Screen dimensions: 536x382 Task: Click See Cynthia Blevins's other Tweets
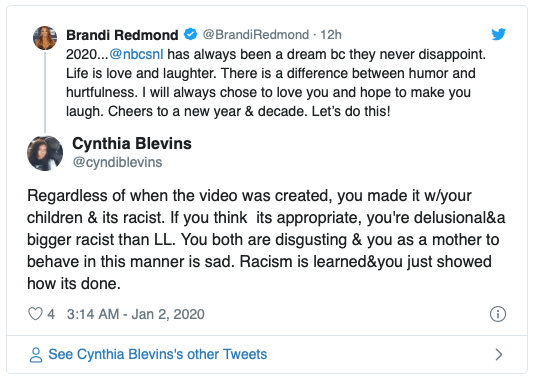pyautogui.click(x=158, y=354)
